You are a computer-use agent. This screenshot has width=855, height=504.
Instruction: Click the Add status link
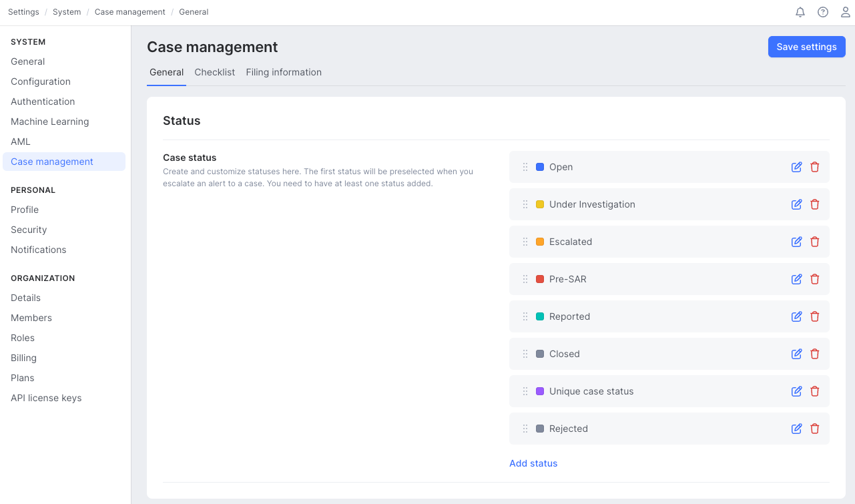533,463
